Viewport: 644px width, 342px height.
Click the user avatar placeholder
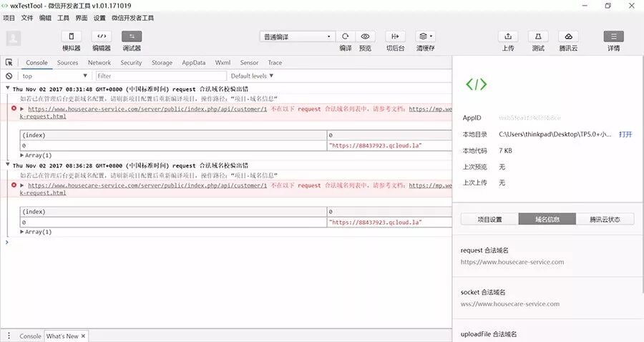coord(14,39)
